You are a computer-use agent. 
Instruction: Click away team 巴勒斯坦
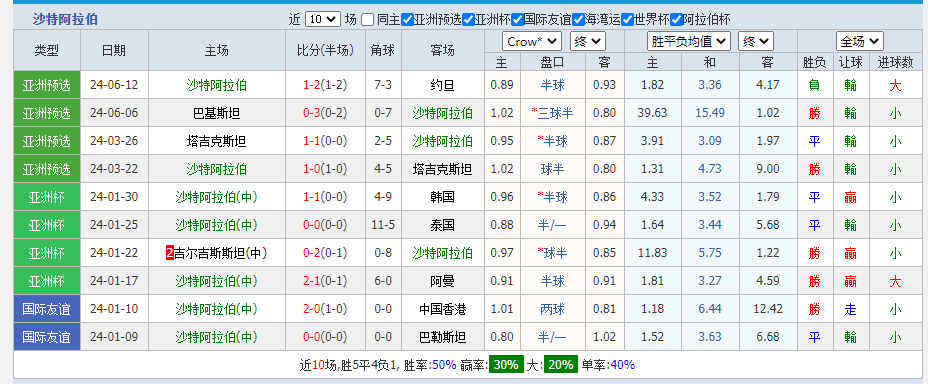(x=442, y=337)
